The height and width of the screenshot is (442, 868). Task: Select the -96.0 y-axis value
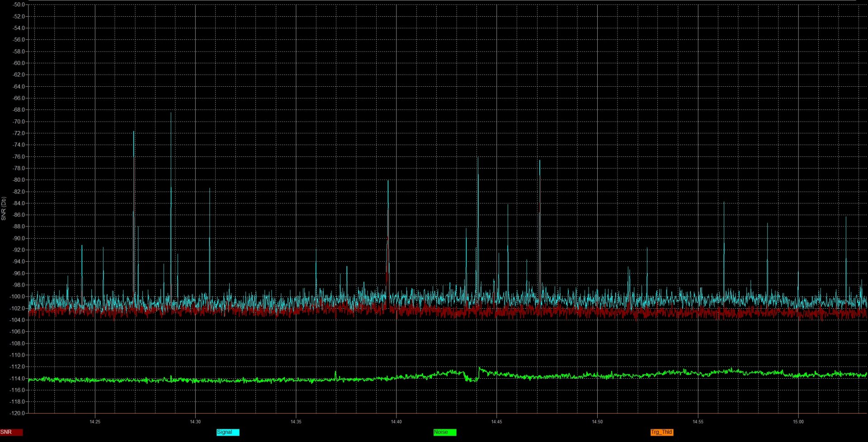point(19,273)
